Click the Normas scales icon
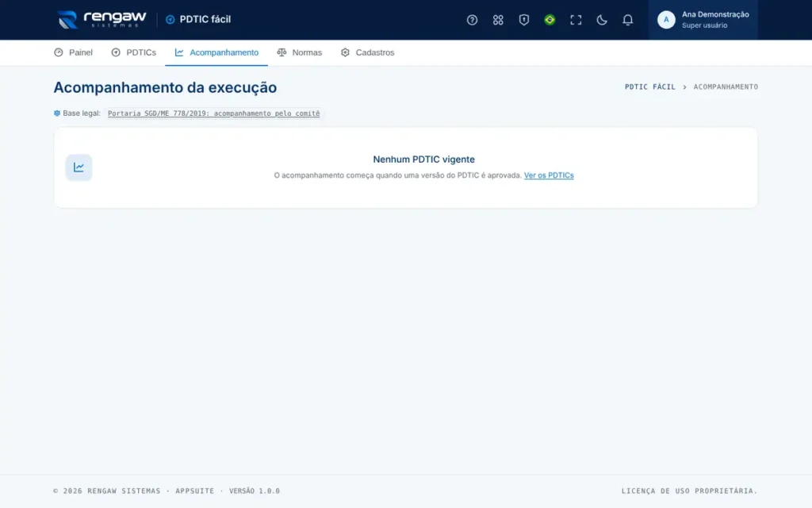The image size is (812, 508). [x=282, y=52]
